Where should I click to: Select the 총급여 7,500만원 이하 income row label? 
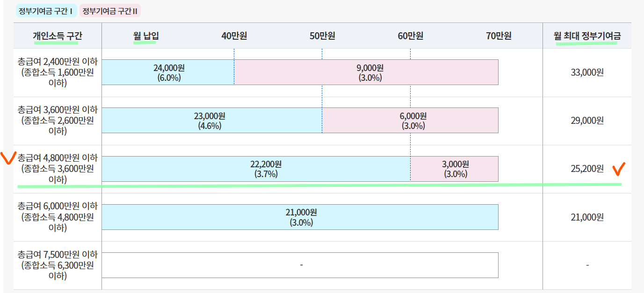coord(58,265)
